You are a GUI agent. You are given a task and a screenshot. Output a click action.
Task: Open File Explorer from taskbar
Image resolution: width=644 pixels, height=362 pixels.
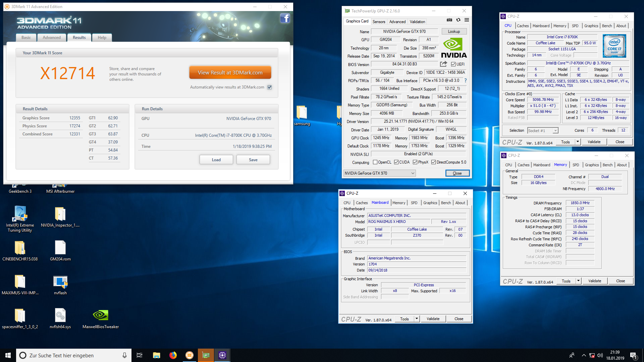pos(156,355)
